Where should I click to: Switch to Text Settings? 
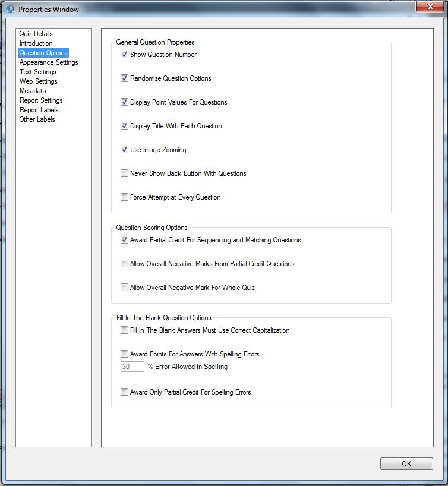point(38,72)
